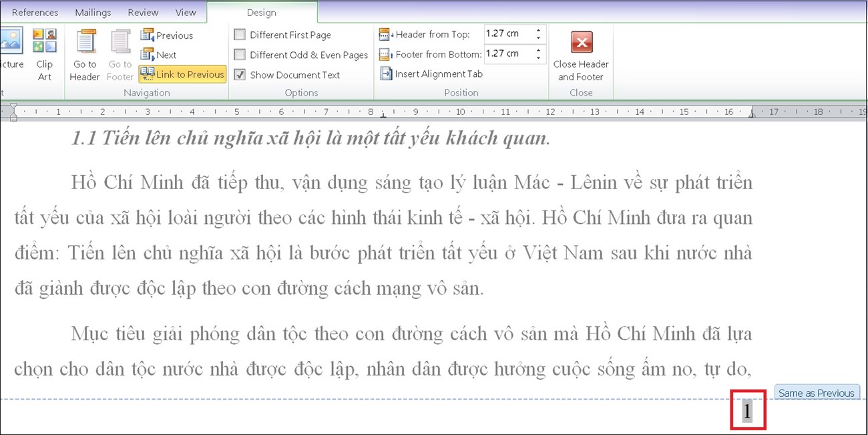Switch to the View tab
The height and width of the screenshot is (435, 868).
[x=185, y=12]
